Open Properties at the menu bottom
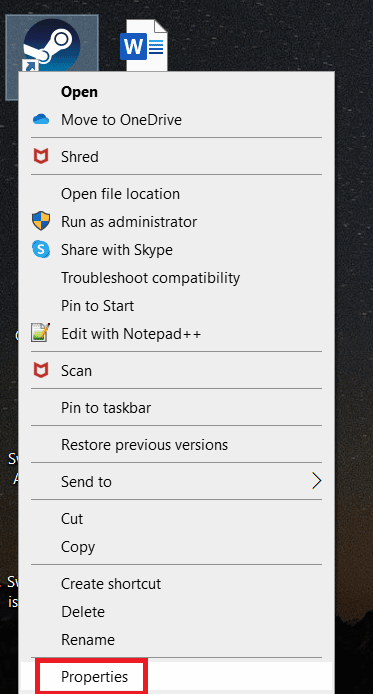This screenshot has width=373, height=694. 95,677
